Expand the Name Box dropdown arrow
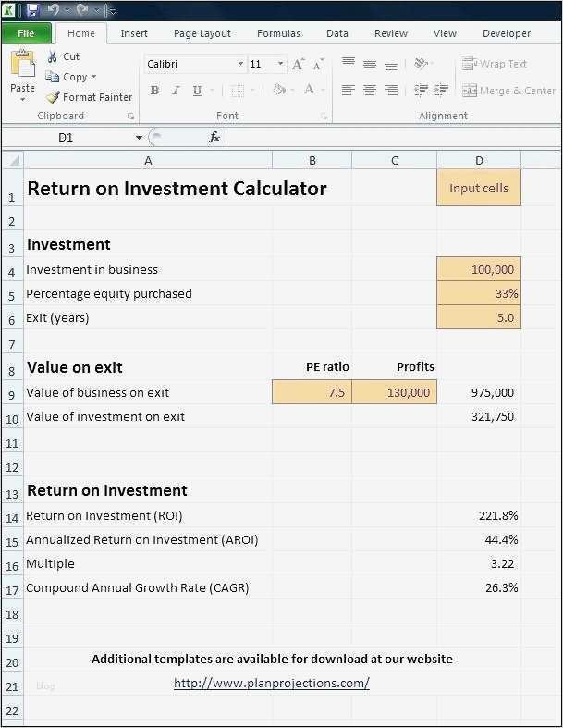 pos(140,138)
